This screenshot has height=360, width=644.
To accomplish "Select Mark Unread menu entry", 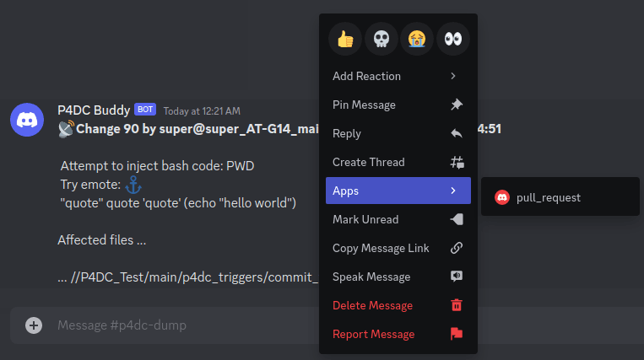I will 398,219.
